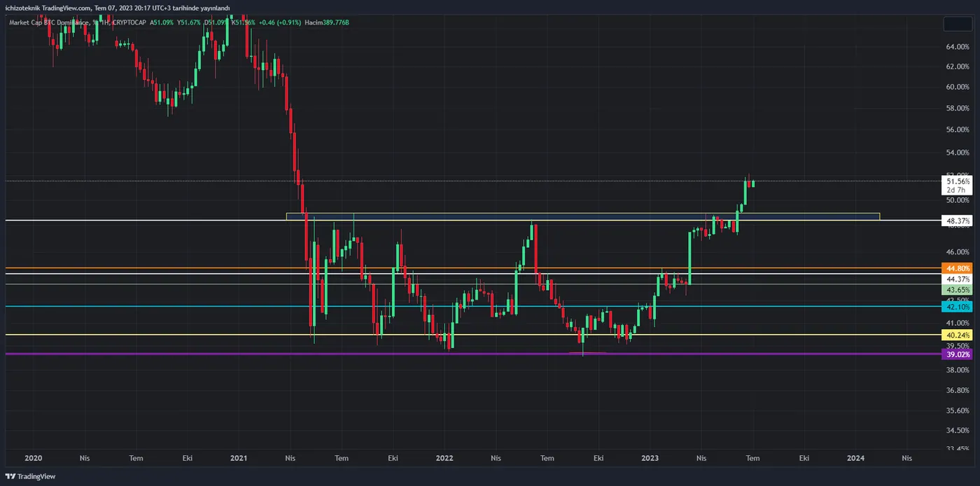Select the 36.80% axis tick

tap(958, 390)
